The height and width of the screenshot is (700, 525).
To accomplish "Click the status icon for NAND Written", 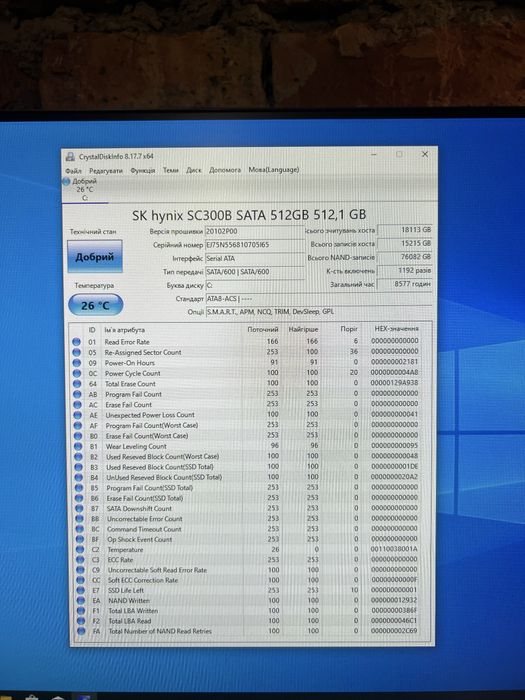I will 81,600.
